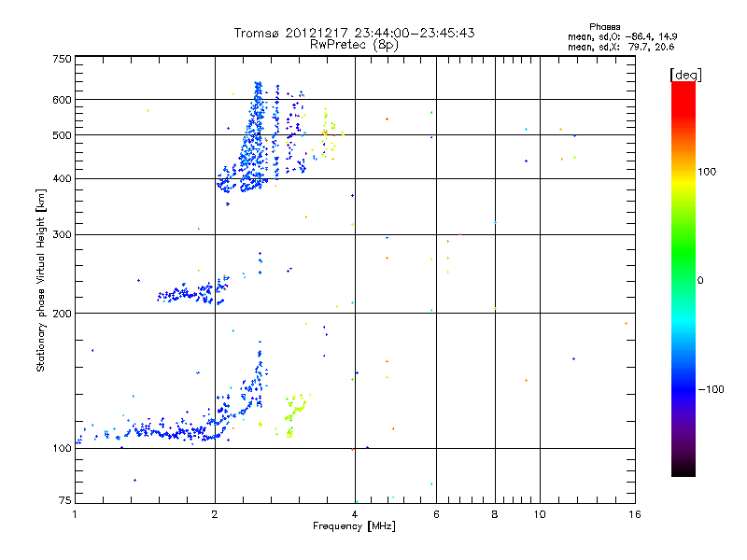Click the 'mean, sd,O: -86.4, 14.9' line
747x560 pixels.
pyautogui.click(x=622, y=36)
